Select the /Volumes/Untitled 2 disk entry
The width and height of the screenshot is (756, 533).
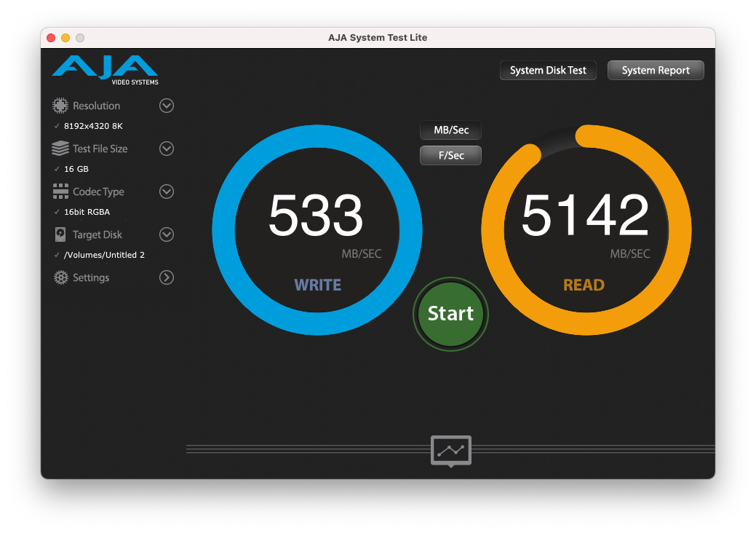(104, 255)
